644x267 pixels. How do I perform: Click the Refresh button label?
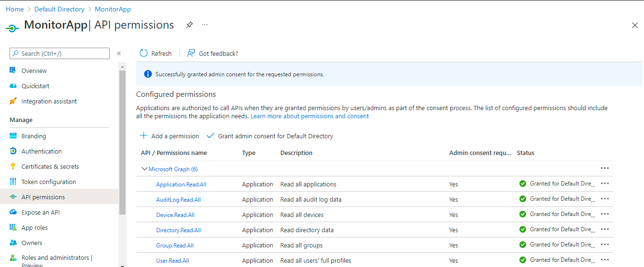pyautogui.click(x=161, y=53)
